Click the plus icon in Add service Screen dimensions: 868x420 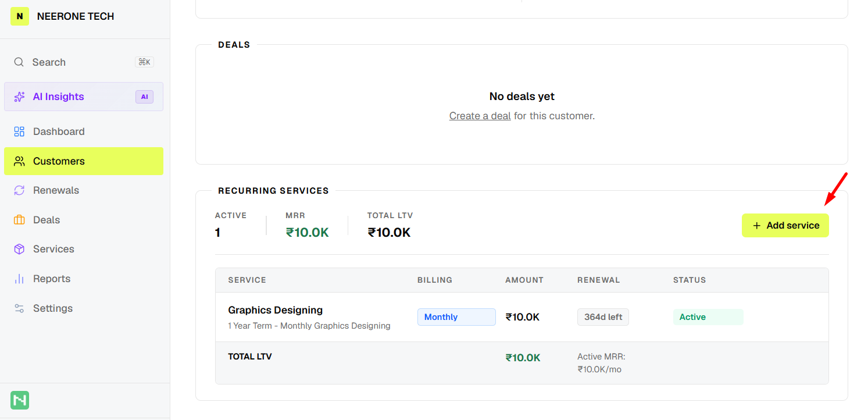point(756,226)
